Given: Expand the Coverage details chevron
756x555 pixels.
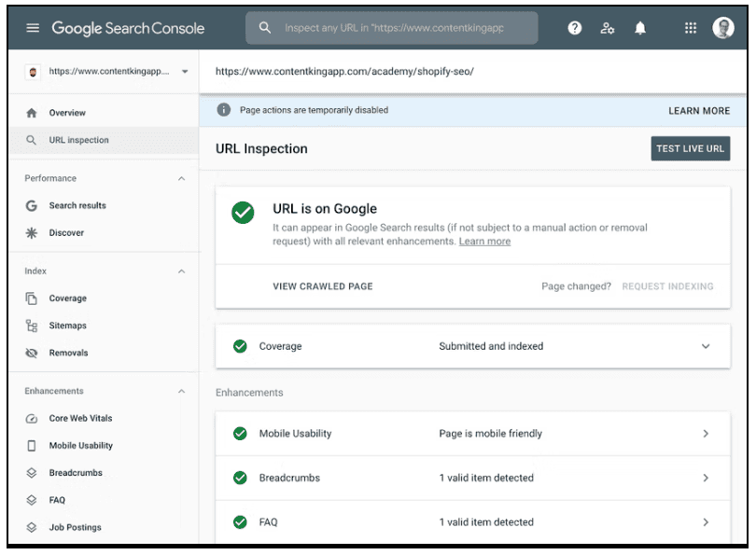Looking at the screenshot, I should pyautogui.click(x=706, y=346).
